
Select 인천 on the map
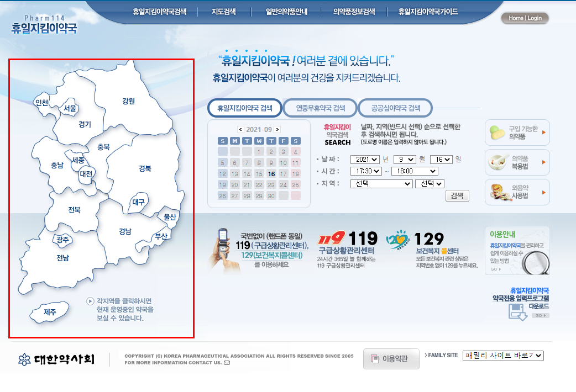(41, 102)
